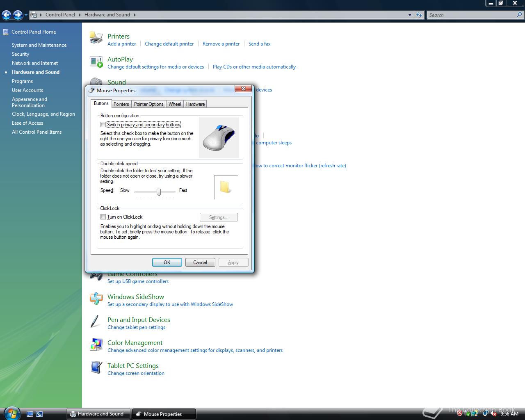Open the address bar history dropdown
This screenshot has height=420, width=525.
click(x=410, y=15)
